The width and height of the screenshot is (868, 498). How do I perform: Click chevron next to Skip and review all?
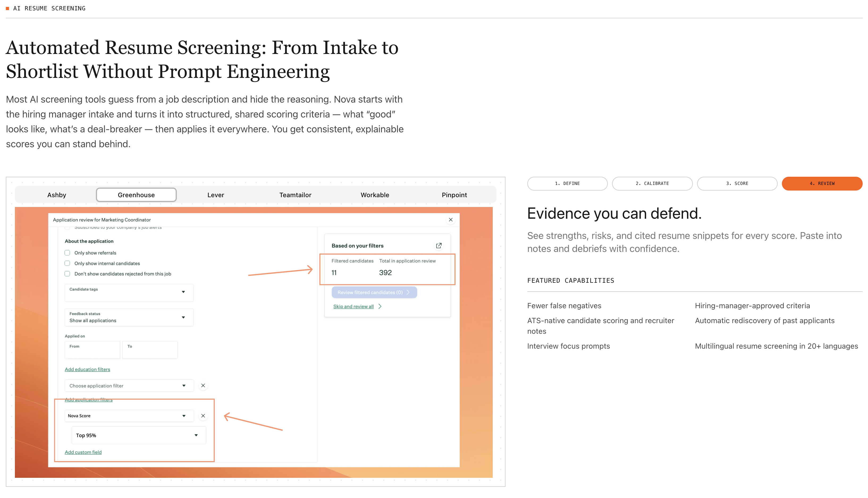(x=380, y=306)
